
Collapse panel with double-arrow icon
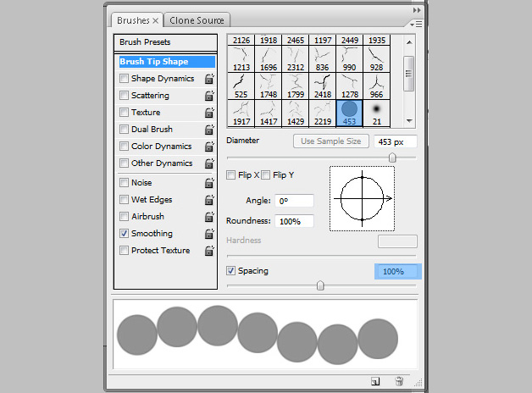(x=417, y=10)
